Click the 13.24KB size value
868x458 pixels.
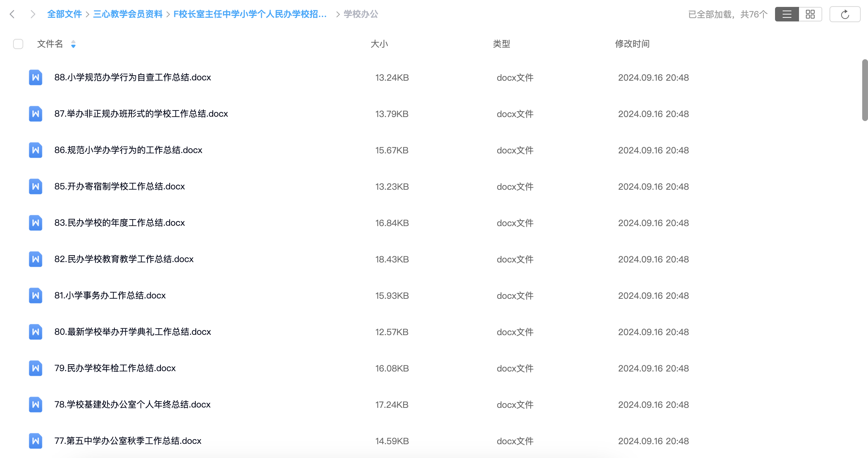pos(392,77)
